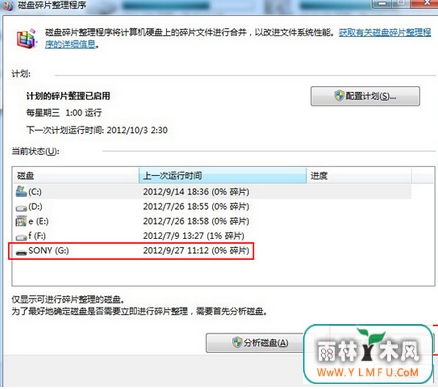Sort by 进度 column header
Viewport: 438px width, 389px height.
[359, 176]
